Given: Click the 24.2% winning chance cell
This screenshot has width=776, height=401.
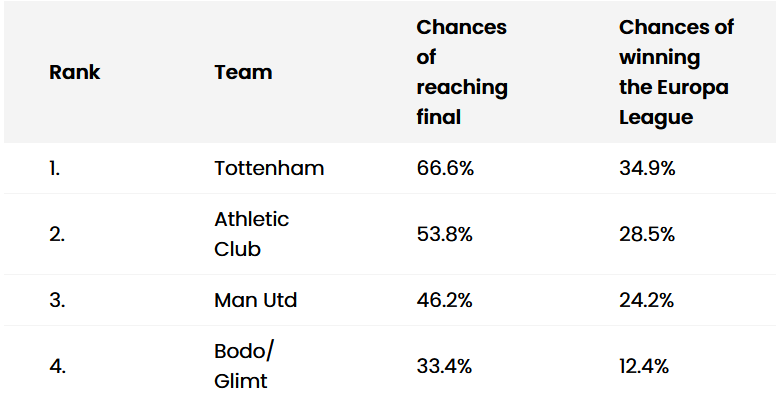Looking at the screenshot, I should pyautogui.click(x=646, y=301).
